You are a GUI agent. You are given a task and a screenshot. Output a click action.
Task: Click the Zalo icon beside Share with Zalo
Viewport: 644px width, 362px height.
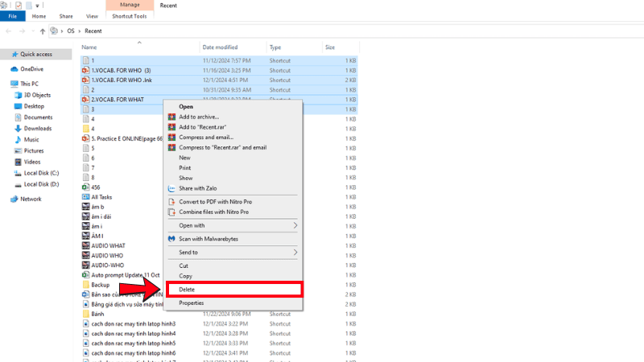click(171, 188)
